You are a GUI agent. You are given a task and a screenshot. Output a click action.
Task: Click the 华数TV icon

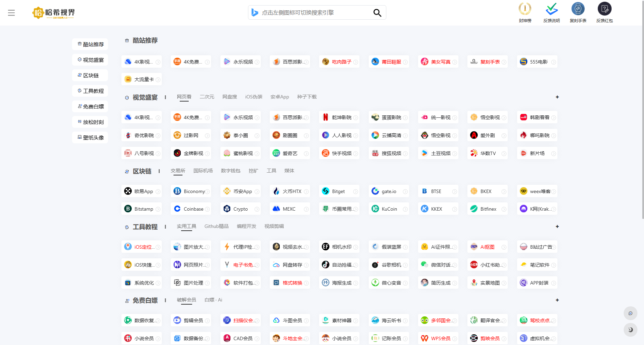pyautogui.click(x=474, y=153)
